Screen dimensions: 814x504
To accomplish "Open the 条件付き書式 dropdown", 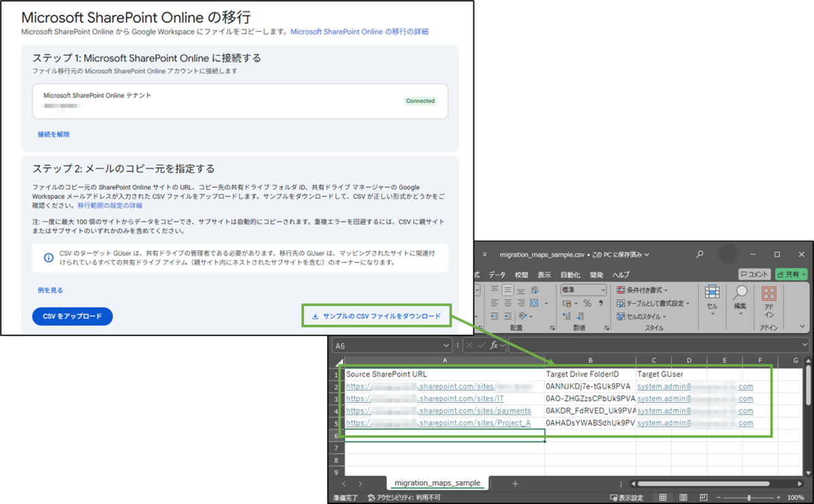I will 642,290.
